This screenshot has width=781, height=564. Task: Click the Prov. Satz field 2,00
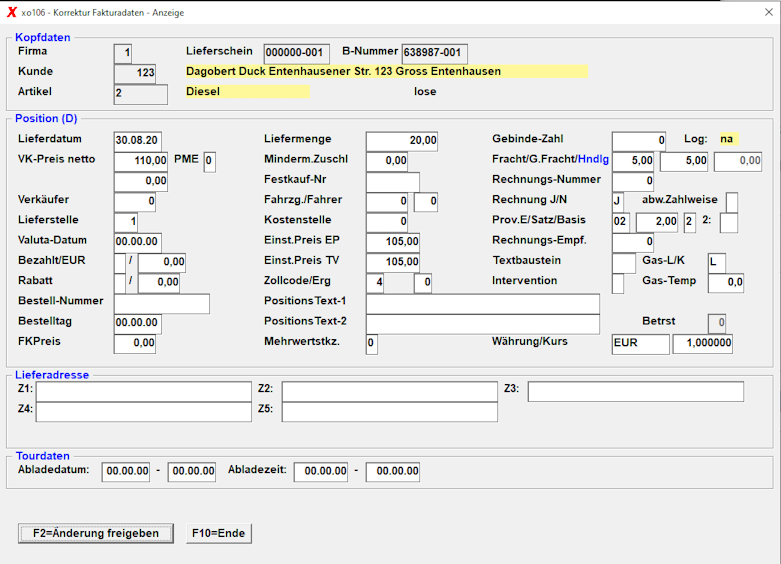(657, 222)
